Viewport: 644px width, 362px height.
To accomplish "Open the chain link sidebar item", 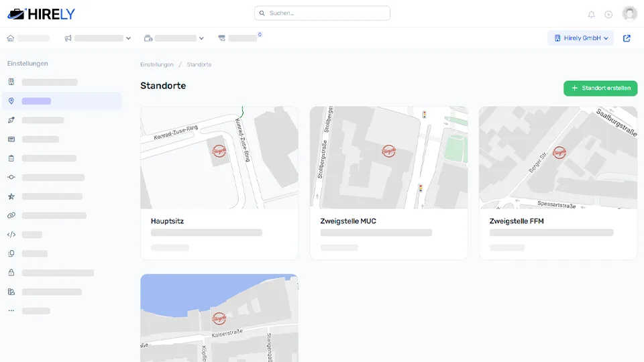I will (11, 216).
